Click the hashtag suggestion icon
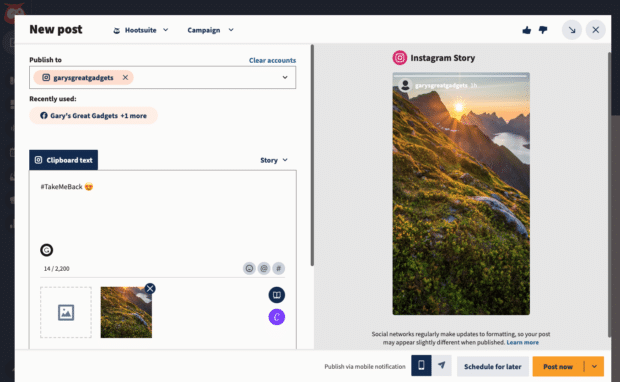 point(278,269)
